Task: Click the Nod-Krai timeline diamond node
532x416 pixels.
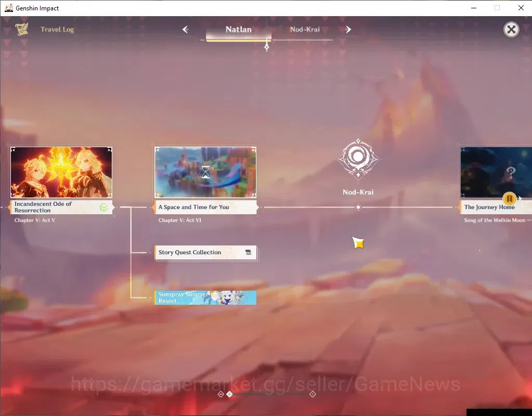Action: point(358,207)
